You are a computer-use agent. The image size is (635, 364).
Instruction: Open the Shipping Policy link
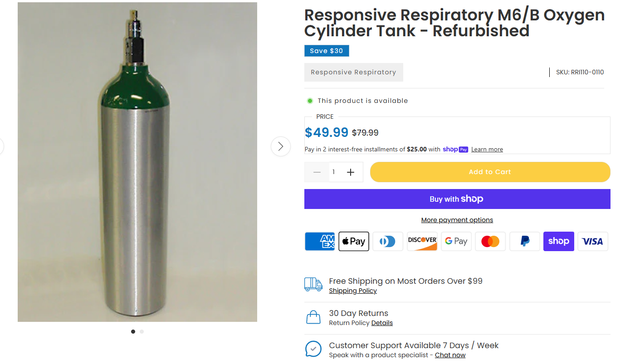(x=353, y=291)
